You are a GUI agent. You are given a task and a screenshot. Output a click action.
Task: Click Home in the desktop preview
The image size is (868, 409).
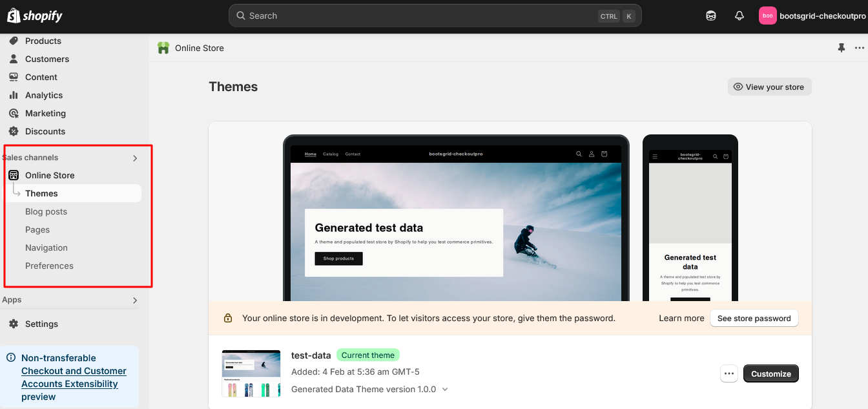[311, 154]
